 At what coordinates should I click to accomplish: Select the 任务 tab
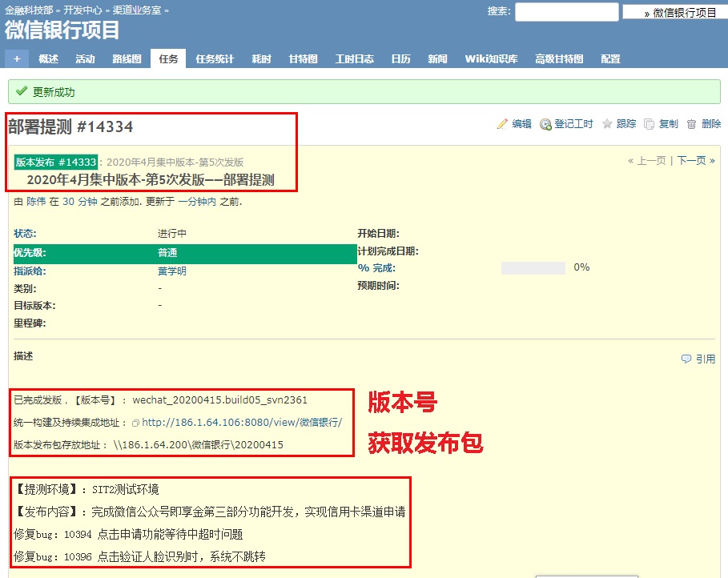168,58
